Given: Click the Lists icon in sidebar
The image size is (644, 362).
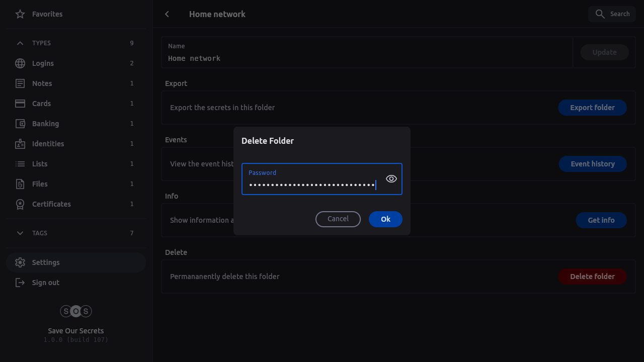Looking at the screenshot, I should click(x=20, y=164).
